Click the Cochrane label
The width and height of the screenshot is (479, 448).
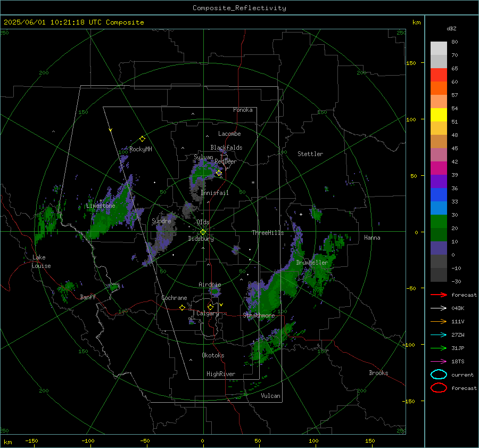point(174,298)
